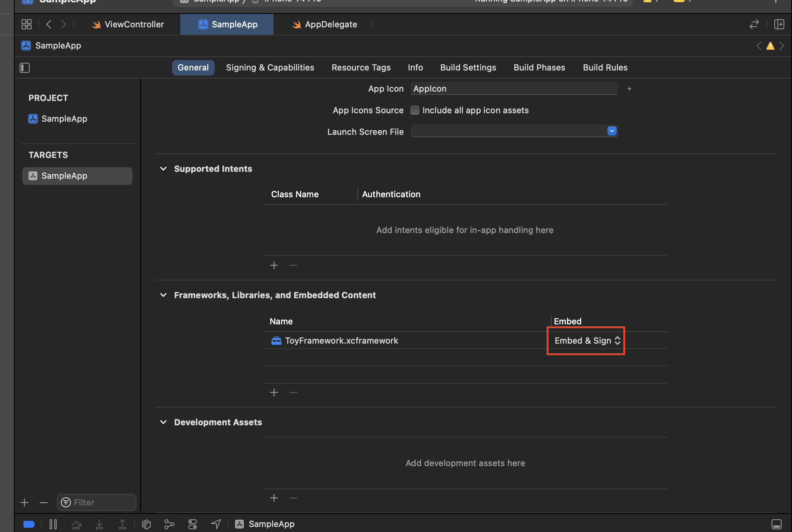
Task: Click the yellow warning triangle icon
Action: (x=770, y=46)
